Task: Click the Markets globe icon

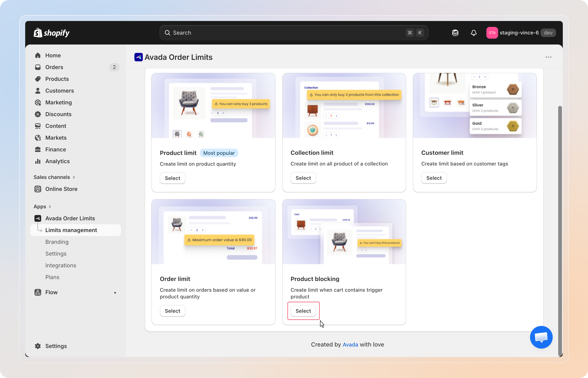Action: 38,138
